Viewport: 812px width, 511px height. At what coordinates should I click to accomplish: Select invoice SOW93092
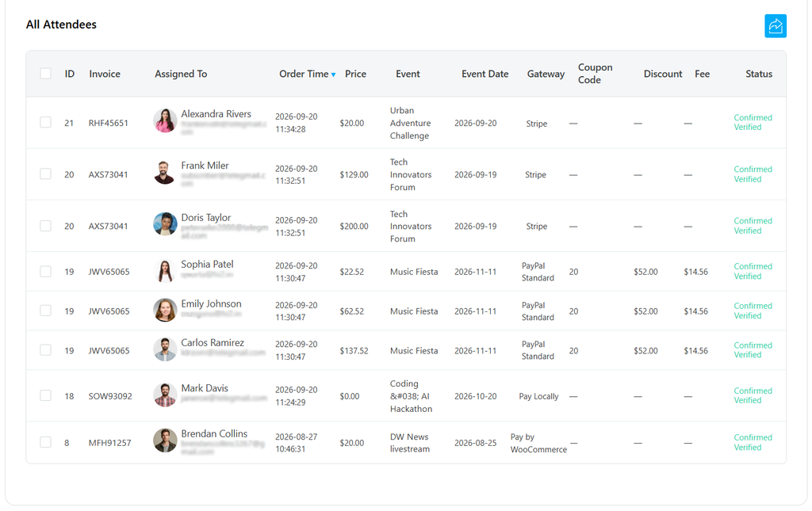click(x=110, y=396)
